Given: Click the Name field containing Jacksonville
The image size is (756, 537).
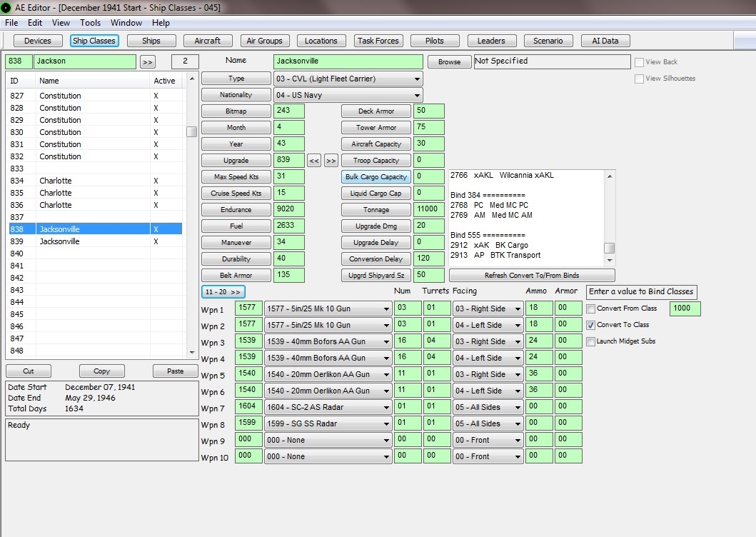Looking at the screenshot, I should [x=348, y=61].
